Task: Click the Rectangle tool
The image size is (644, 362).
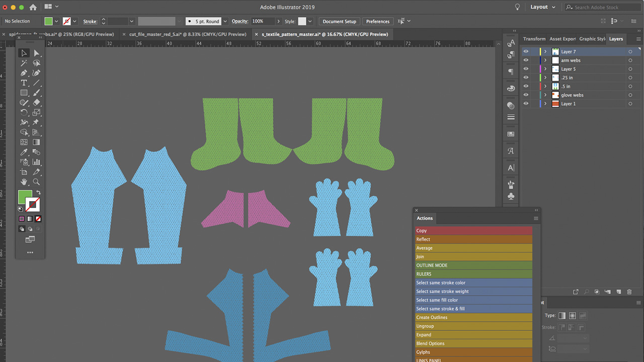Action: click(24, 93)
